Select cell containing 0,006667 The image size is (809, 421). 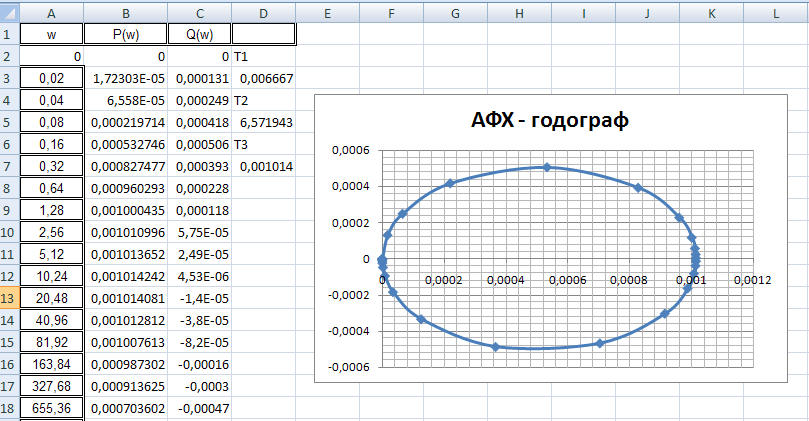264,78
